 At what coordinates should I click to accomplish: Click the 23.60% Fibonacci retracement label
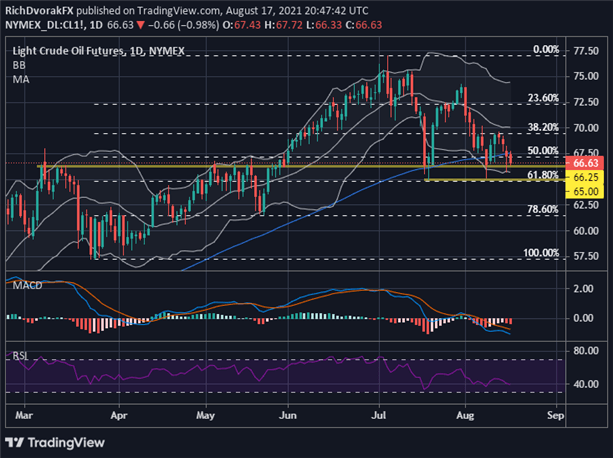pos(540,98)
